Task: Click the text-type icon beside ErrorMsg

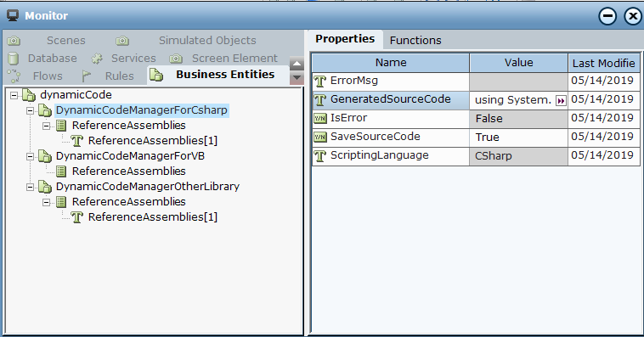Action: pyautogui.click(x=320, y=81)
